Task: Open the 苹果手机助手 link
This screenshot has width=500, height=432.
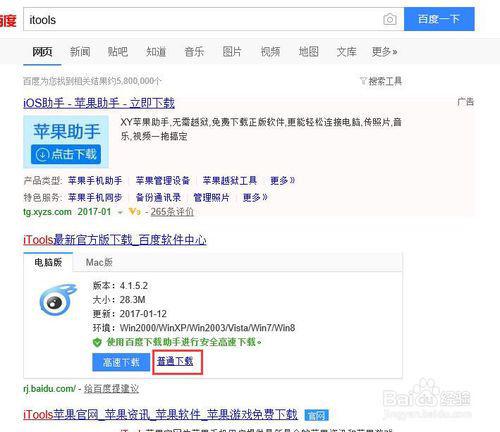Action: [95, 181]
